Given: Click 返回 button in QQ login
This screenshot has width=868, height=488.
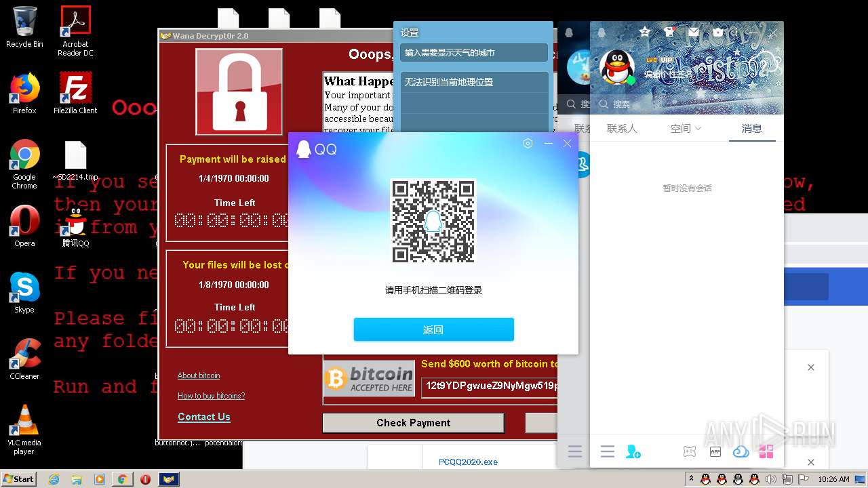Looking at the screenshot, I should 433,329.
